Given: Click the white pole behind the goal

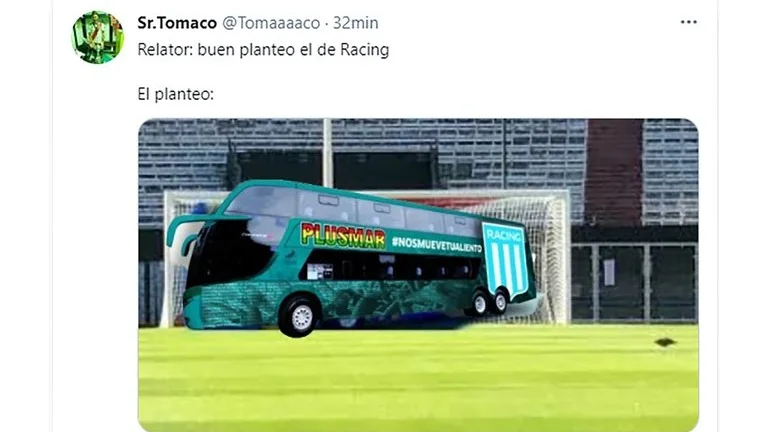Looking at the screenshot, I should (x=327, y=153).
